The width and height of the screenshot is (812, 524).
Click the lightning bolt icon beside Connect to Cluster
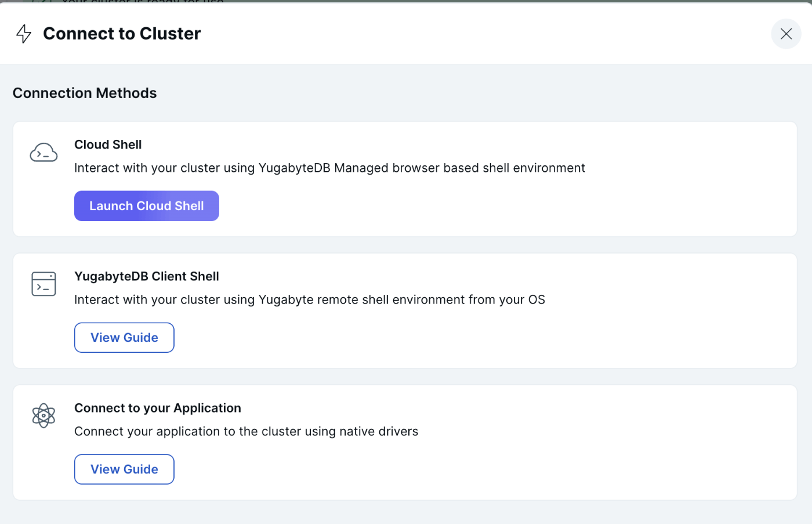(x=23, y=34)
